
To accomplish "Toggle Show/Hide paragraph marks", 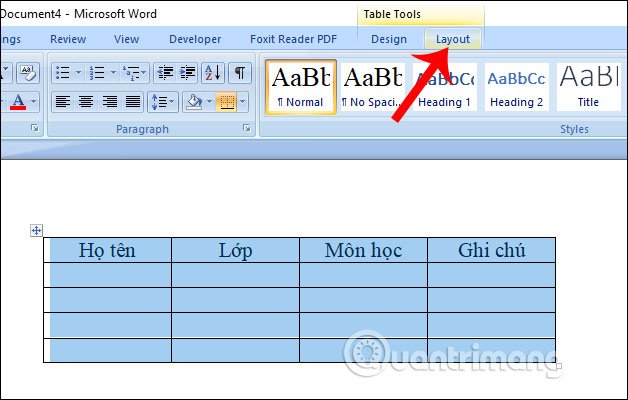I will point(240,73).
